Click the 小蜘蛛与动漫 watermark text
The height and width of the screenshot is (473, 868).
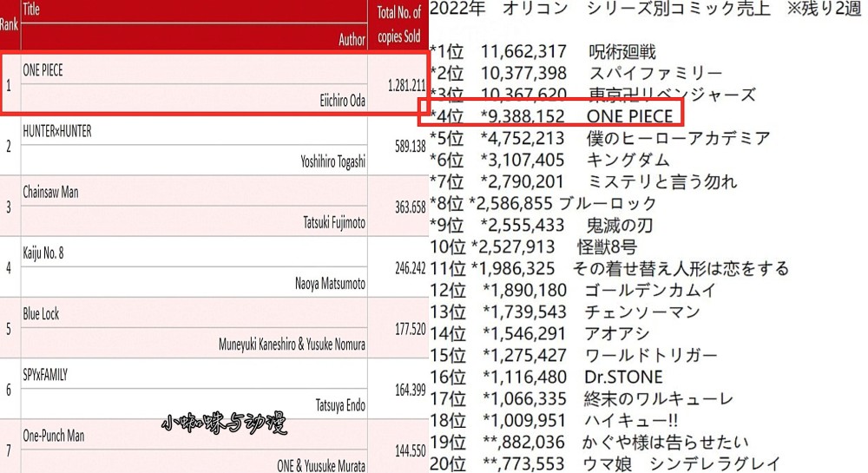tap(224, 424)
